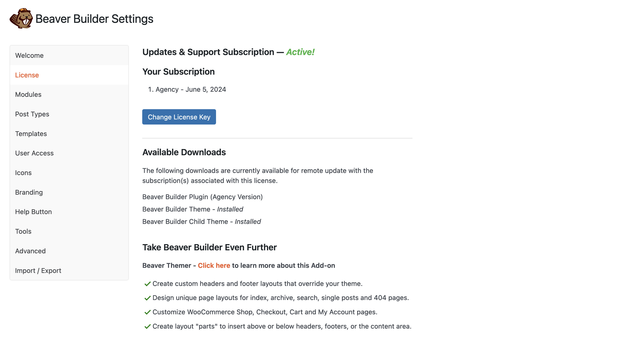Toggle the Help Button settings
This screenshot has width=644, height=345.
[x=33, y=212]
